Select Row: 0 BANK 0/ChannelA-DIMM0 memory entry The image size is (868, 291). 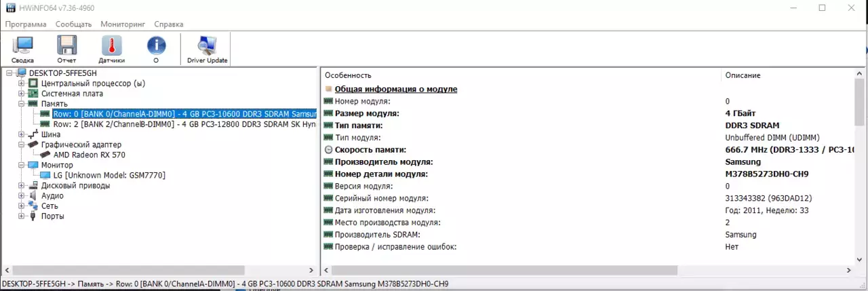pos(184,114)
